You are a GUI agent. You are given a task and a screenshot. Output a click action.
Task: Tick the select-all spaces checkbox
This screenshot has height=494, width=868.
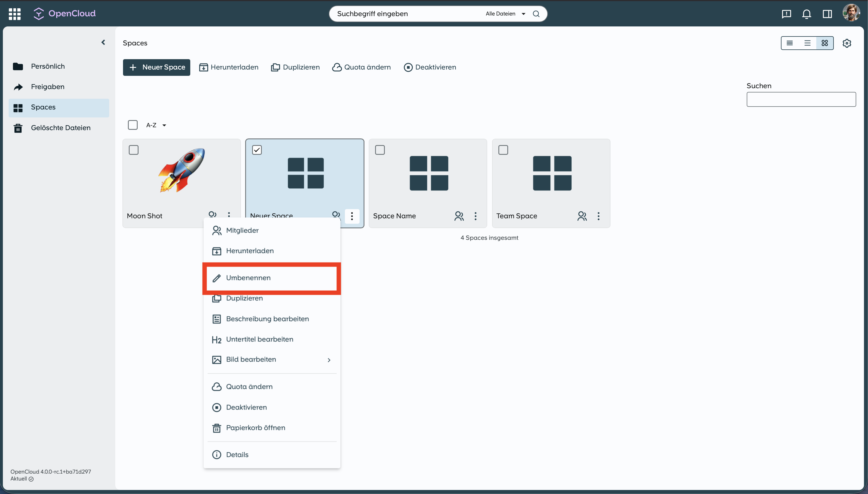(x=132, y=125)
